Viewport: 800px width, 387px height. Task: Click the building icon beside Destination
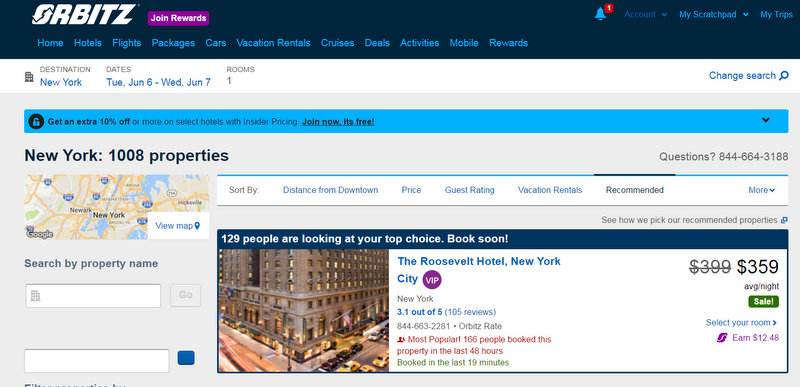click(x=29, y=77)
